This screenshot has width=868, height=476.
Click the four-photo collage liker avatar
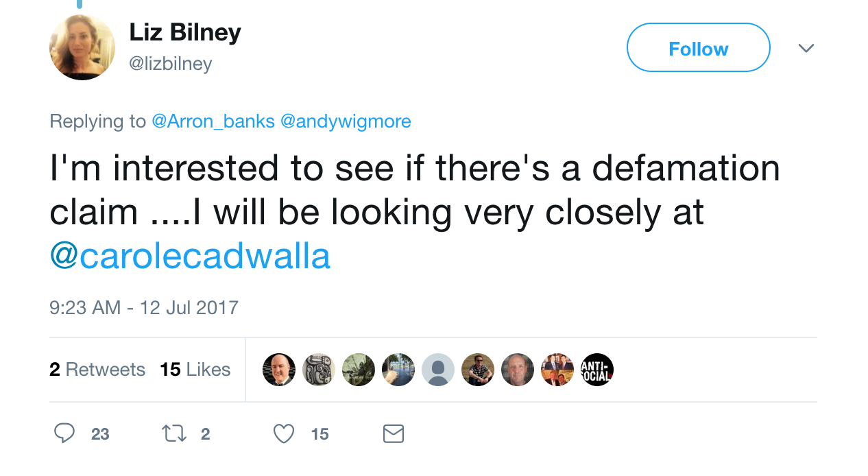pos(557,370)
